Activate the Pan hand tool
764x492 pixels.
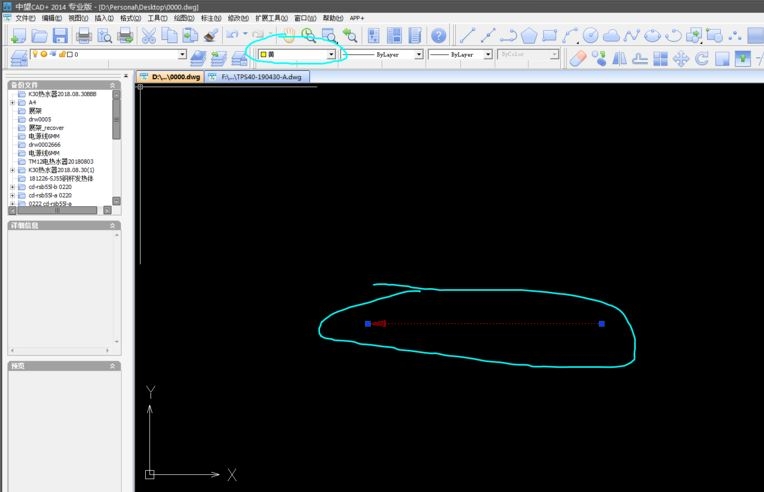290,36
